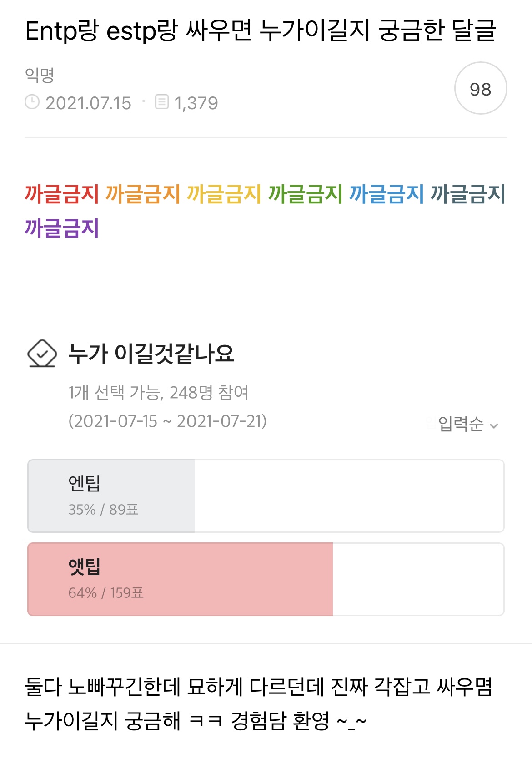532x764 pixels.
Task: Click the chevron next to 입력순
Action: (494, 426)
